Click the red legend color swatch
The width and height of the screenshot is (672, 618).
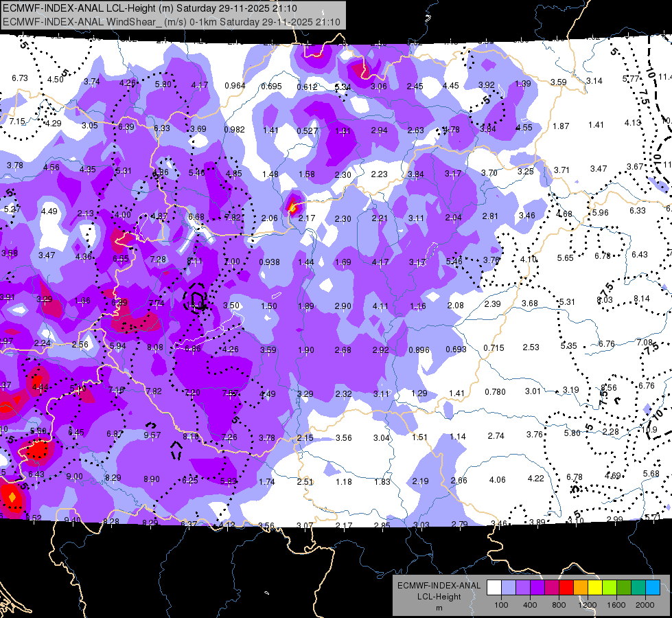(566, 588)
